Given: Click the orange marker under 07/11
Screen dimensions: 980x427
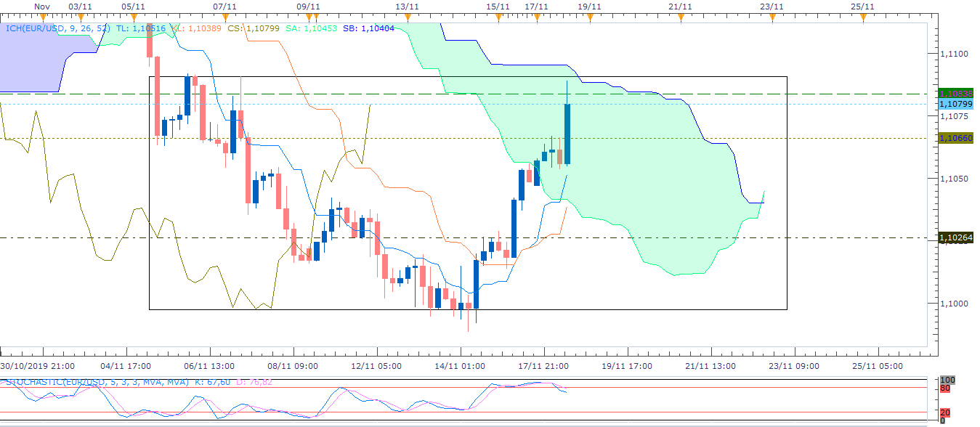Looking at the screenshot, I should 225,18.
